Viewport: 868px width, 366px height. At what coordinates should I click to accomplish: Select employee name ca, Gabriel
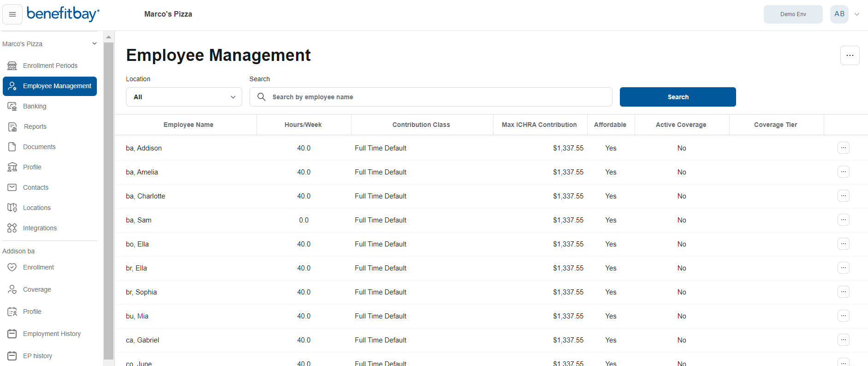coord(143,340)
